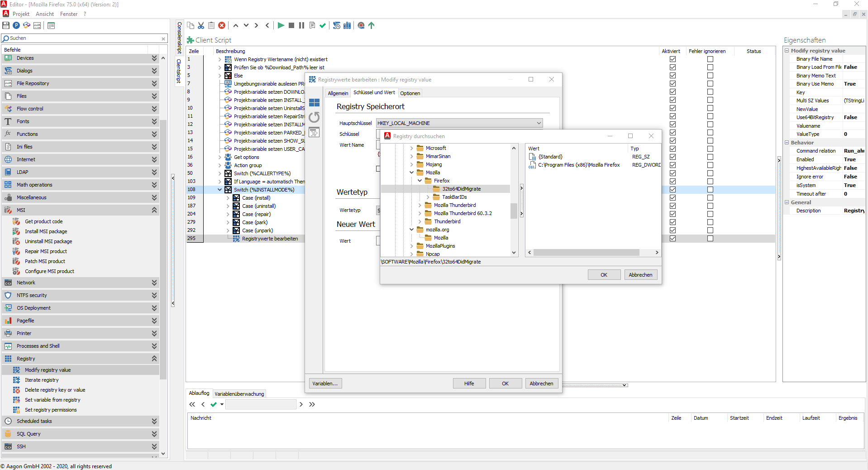Click into the Suchen search field
The width and height of the screenshot is (868, 470).
pyautogui.click(x=84, y=38)
